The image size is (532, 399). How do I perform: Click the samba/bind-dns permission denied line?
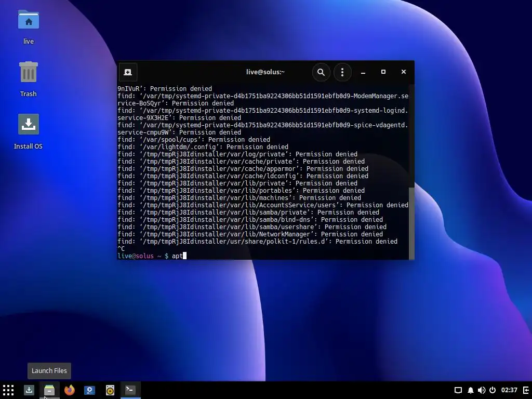(x=250, y=220)
